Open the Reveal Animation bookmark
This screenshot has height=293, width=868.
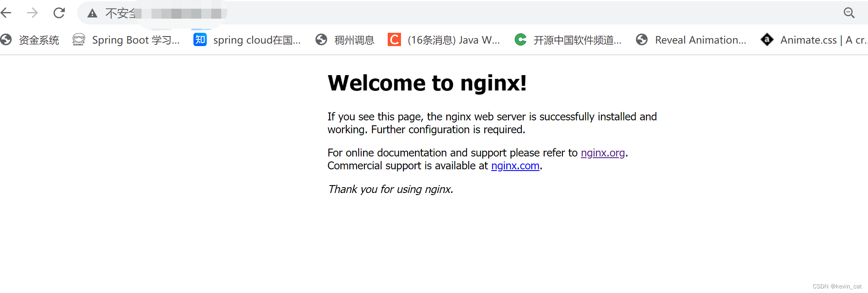click(691, 40)
